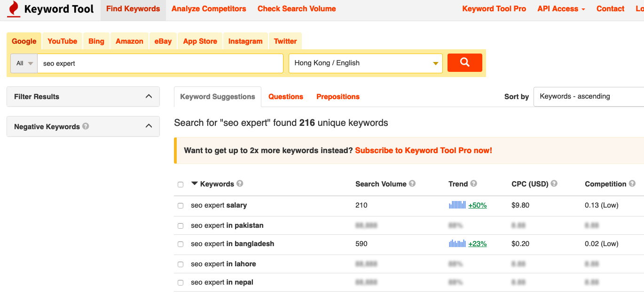
Task: Open help icon next to Search Volume
Action: click(412, 184)
